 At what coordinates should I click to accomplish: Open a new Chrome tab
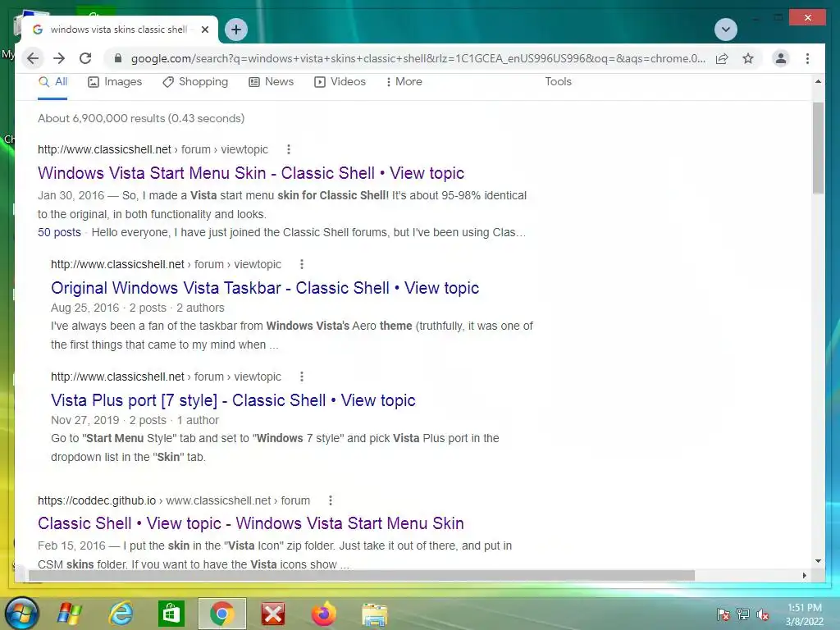click(236, 30)
